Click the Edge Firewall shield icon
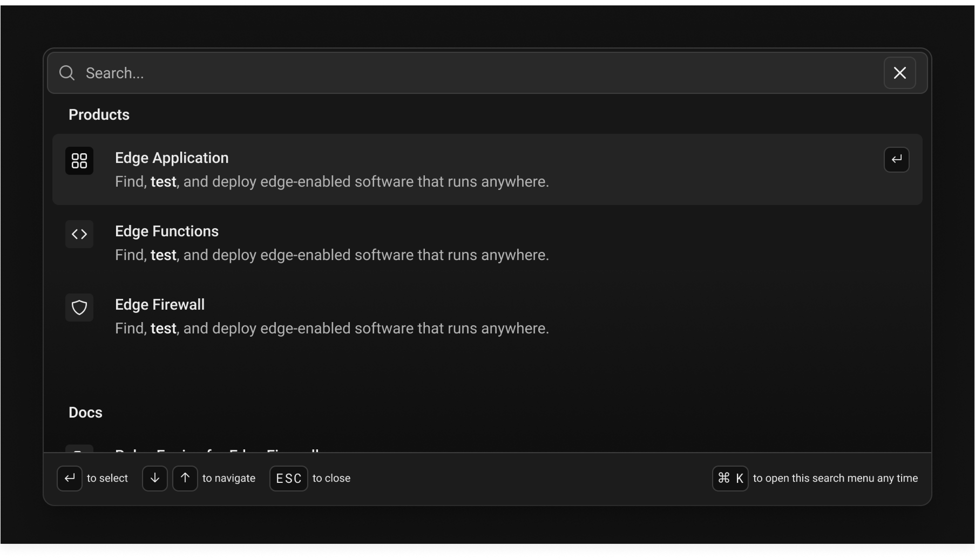Screen dimensions: 975x560 click(79, 307)
